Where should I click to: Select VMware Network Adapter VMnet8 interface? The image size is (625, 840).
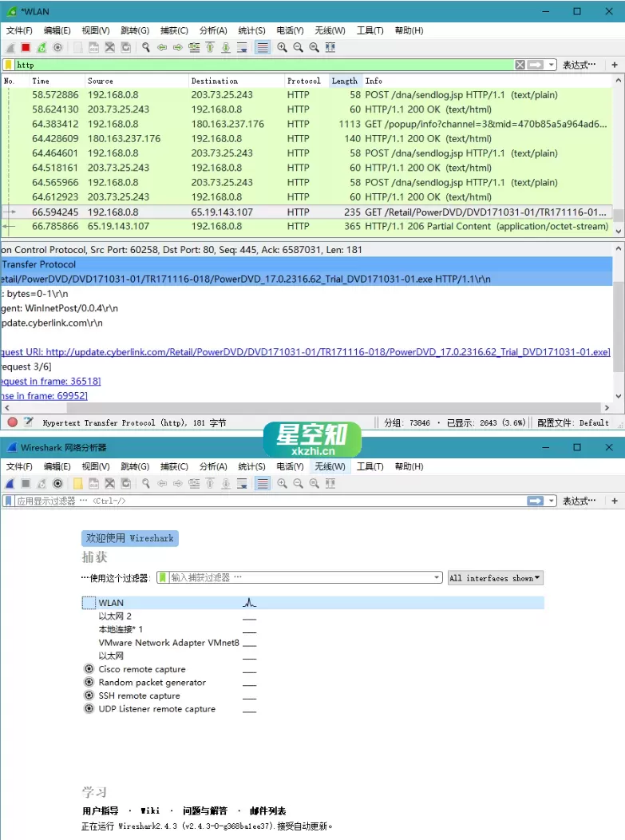(x=168, y=642)
